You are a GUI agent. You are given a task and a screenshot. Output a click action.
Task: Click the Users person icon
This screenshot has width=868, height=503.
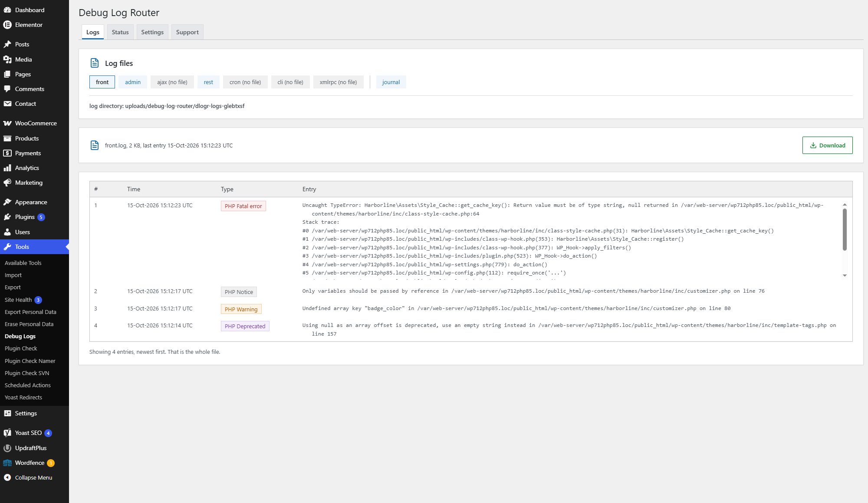click(7, 232)
